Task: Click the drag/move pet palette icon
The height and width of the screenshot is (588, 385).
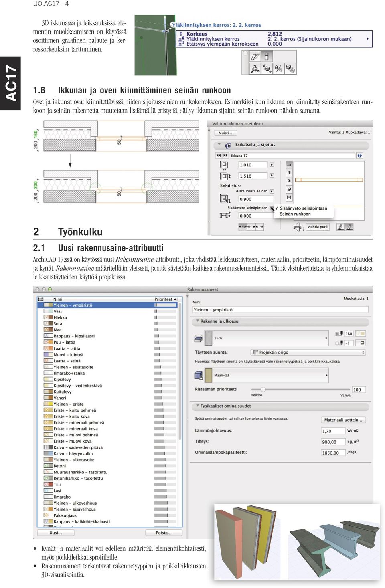Action: pyautogui.click(x=255, y=69)
